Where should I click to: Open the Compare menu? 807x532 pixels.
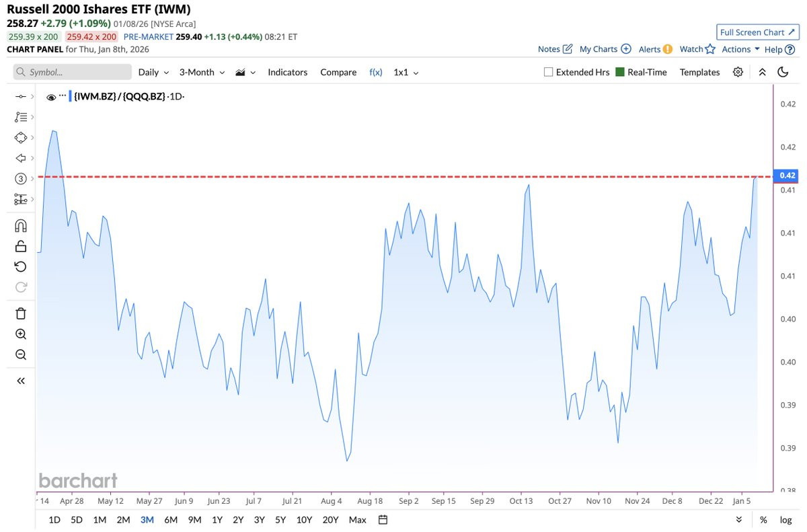338,72
